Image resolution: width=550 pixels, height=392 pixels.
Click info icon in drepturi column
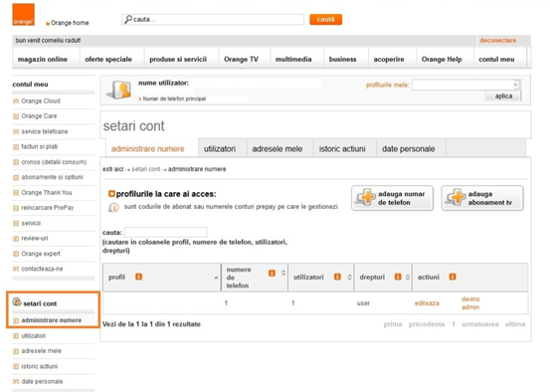pyautogui.click(x=398, y=277)
